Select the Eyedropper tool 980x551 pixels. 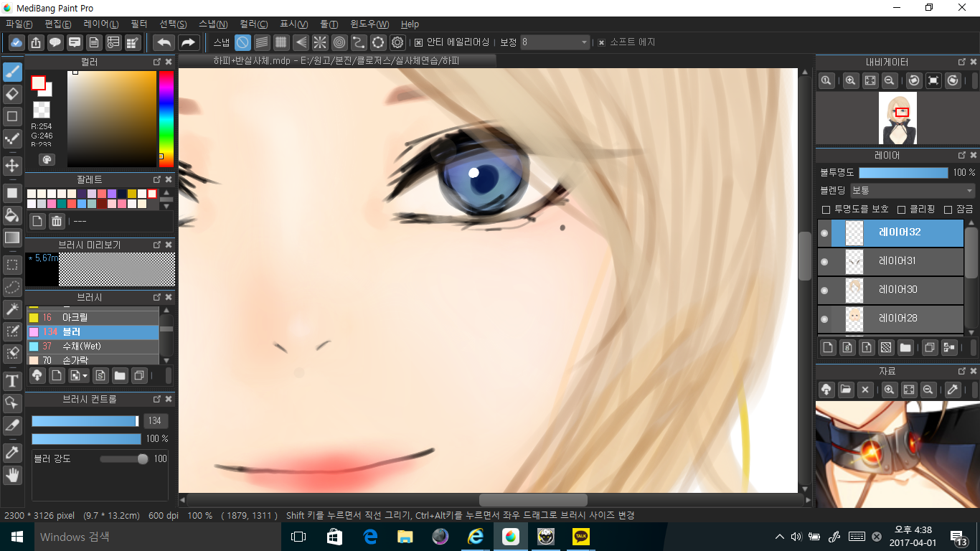pyautogui.click(x=12, y=453)
